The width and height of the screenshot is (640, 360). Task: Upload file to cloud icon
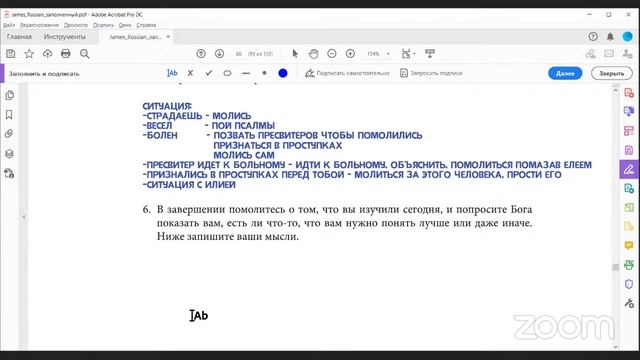47,53
